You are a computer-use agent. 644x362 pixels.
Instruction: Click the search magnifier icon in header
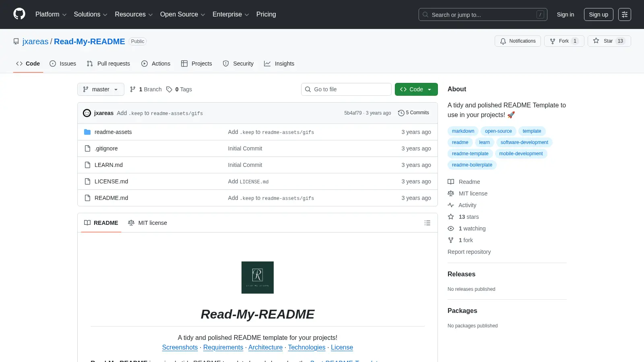click(x=425, y=14)
